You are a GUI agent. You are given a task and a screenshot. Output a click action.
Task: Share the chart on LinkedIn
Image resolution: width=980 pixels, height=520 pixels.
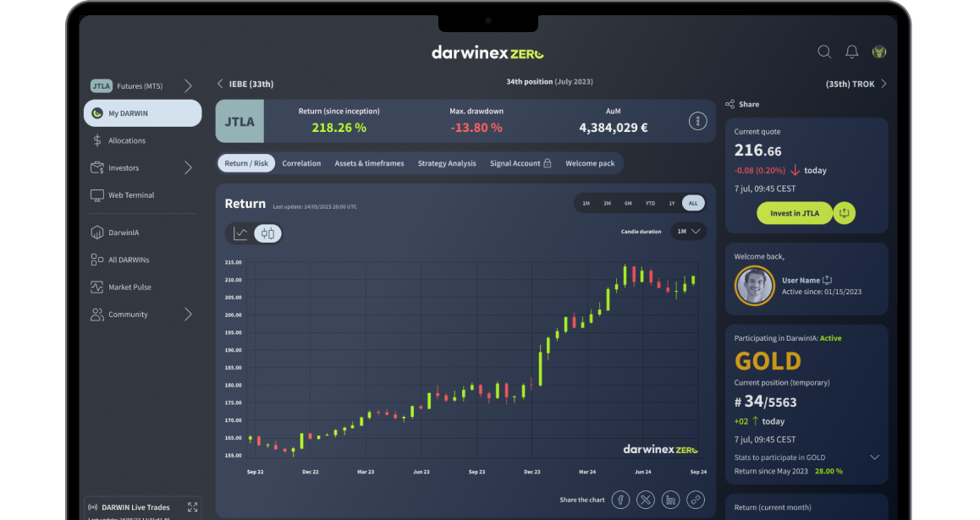click(670, 500)
